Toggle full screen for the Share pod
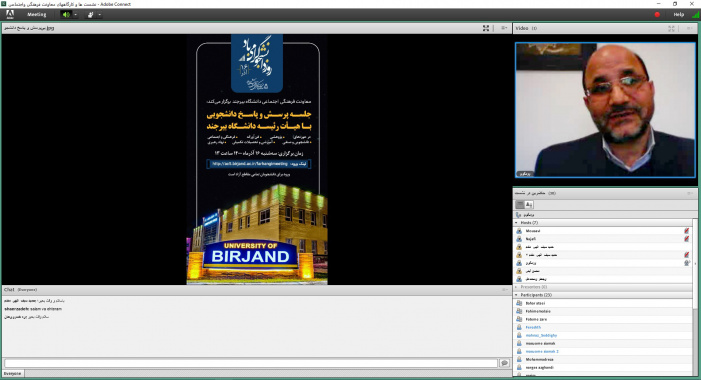Screen dimensions: 701x380 pyautogui.click(x=486, y=28)
